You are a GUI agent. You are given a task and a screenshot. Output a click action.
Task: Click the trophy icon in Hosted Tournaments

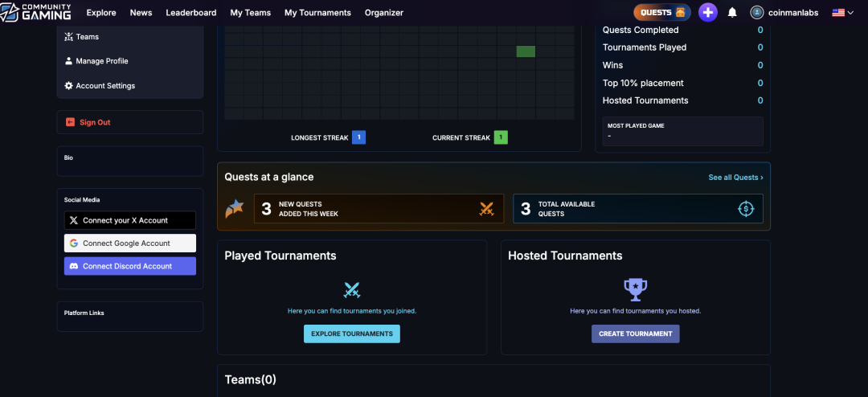635,289
